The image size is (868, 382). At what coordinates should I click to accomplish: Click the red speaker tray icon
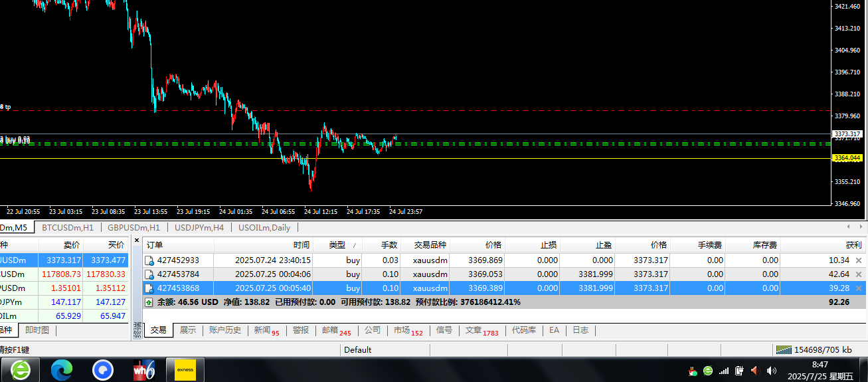click(754, 371)
